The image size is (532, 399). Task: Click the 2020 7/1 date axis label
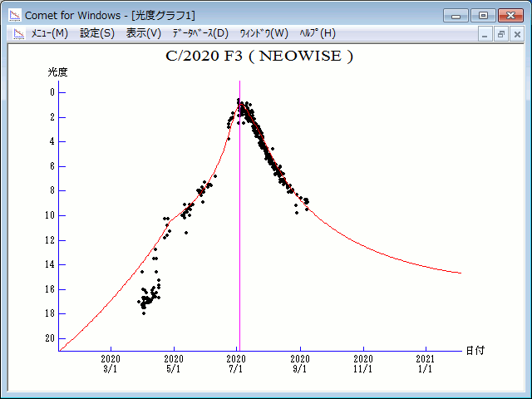[237, 364]
